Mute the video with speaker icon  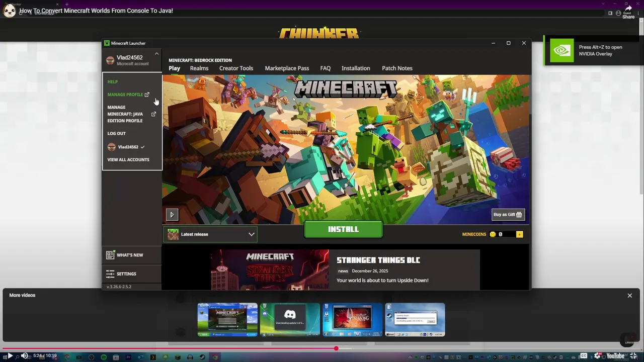(24, 356)
